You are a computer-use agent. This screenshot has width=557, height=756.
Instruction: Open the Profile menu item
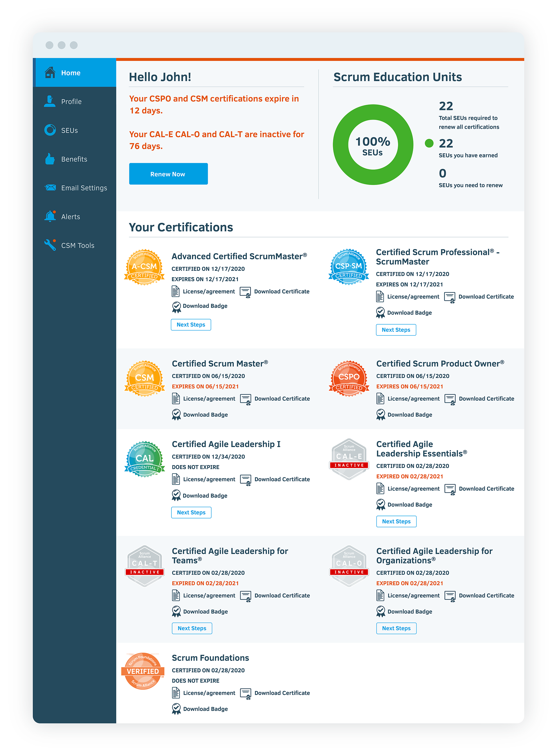click(x=75, y=101)
